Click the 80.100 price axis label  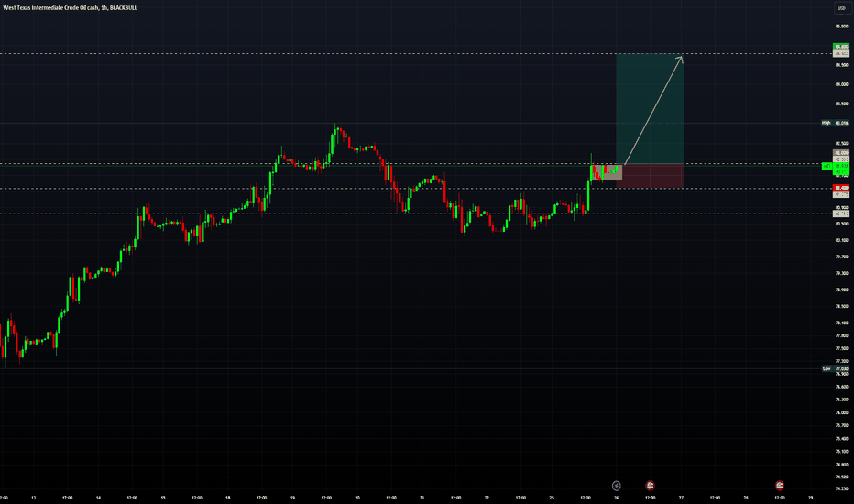tap(841, 240)
